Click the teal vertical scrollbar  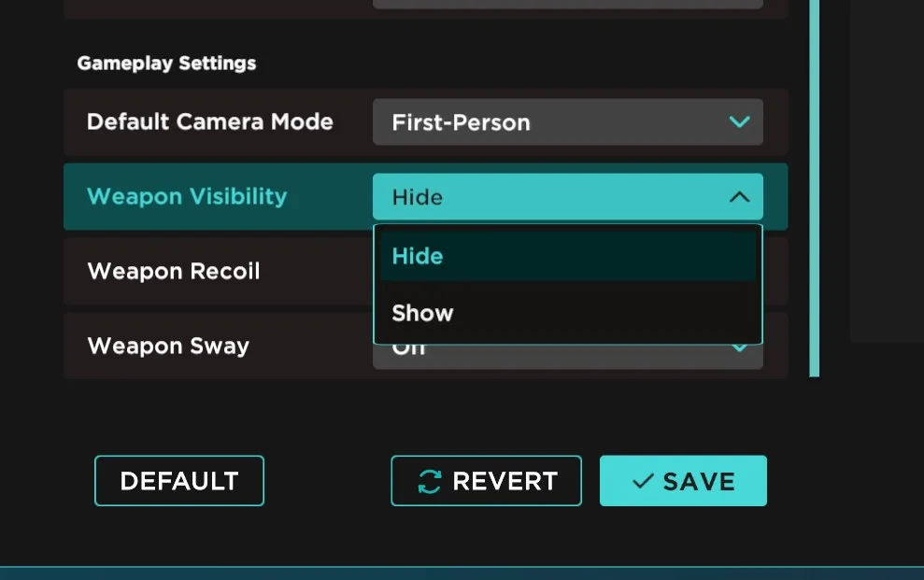point(814,187)
